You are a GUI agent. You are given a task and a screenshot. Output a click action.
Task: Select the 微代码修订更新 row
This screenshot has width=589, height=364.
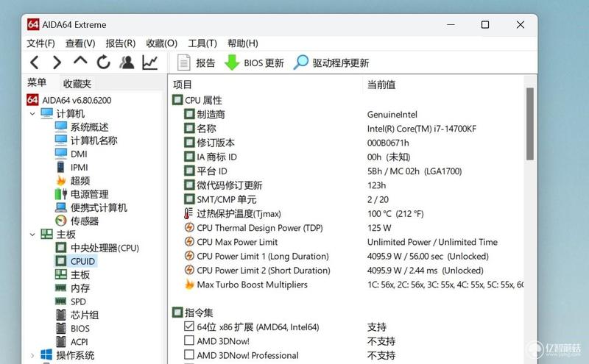[347, 185]
